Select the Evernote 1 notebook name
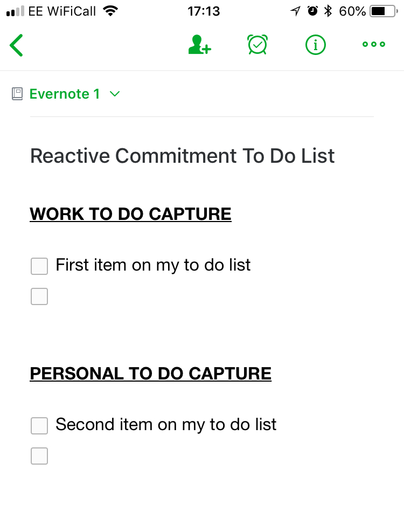 65,94
